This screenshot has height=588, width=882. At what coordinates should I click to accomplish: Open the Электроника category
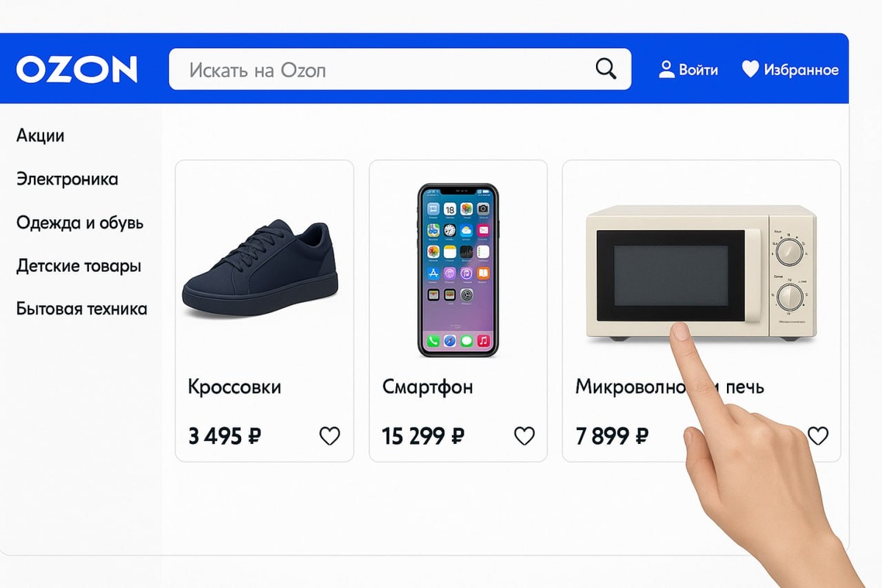click(67, 179)
